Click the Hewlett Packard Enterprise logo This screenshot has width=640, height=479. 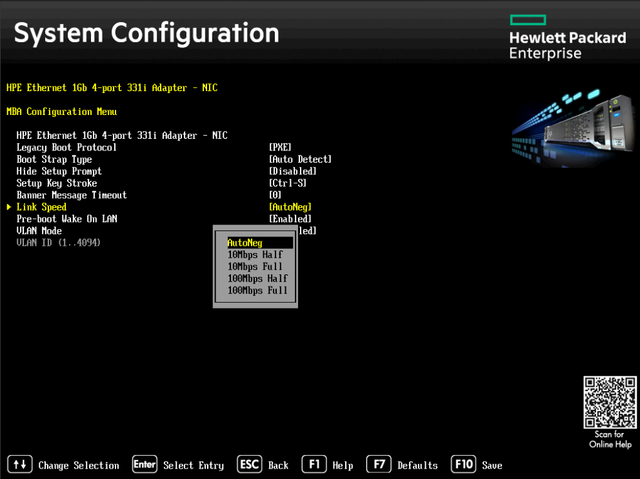point(567,38)
